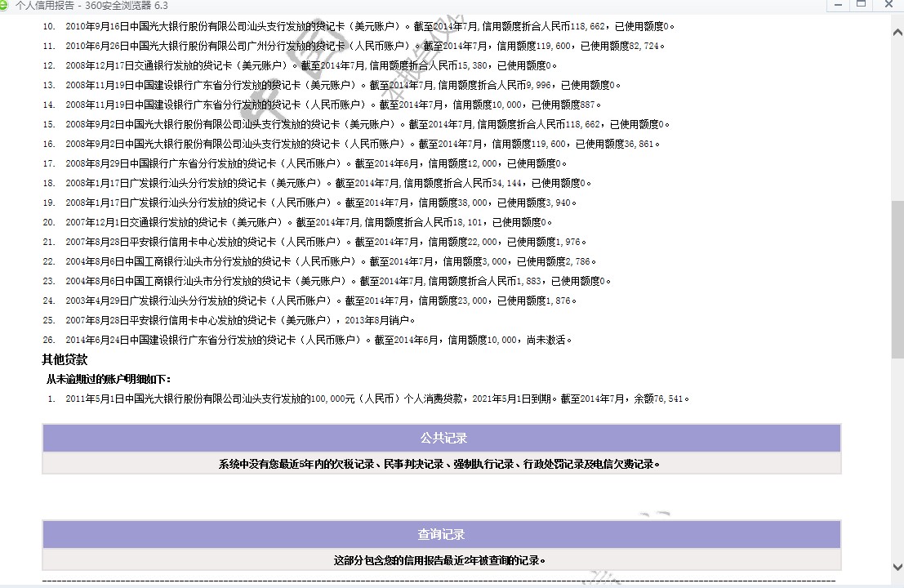The width and height of the screenshot is (904, 588).
Task: Click row 21, 平安银行 人民币账户 entry
Action: (x=314, y=242)
